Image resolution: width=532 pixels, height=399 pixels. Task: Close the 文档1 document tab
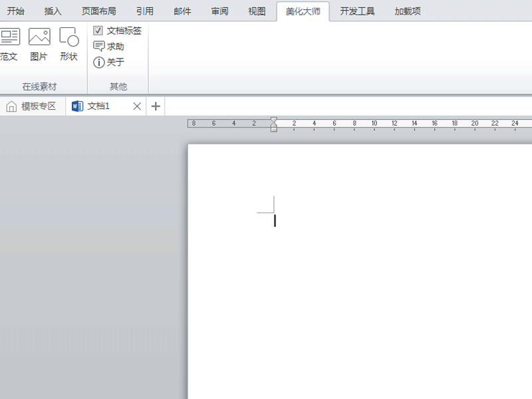(137, 106)
